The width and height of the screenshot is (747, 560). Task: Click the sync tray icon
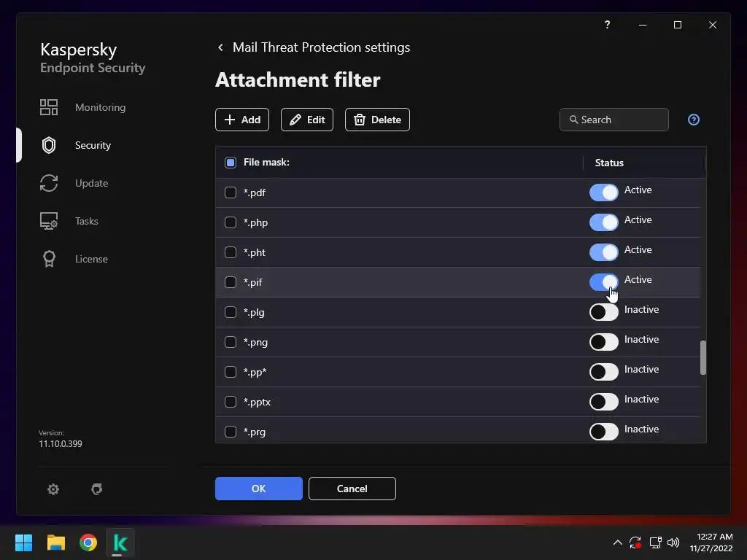point(635,542)
